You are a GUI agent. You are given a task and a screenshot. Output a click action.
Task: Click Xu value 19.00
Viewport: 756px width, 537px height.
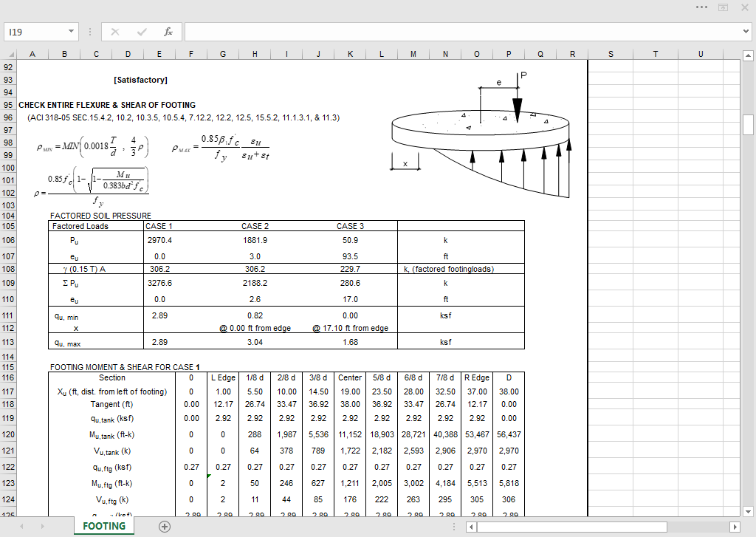(350, 391)
